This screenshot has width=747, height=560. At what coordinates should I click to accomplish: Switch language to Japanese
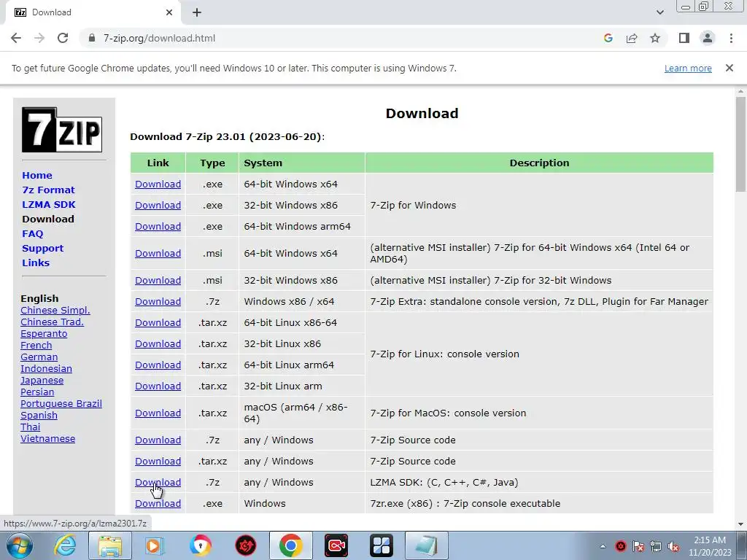click(x=42, y=381)
